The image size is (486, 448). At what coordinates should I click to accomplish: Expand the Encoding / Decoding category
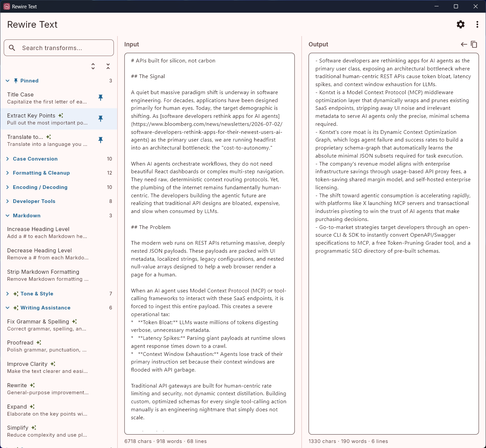[59, 187]
